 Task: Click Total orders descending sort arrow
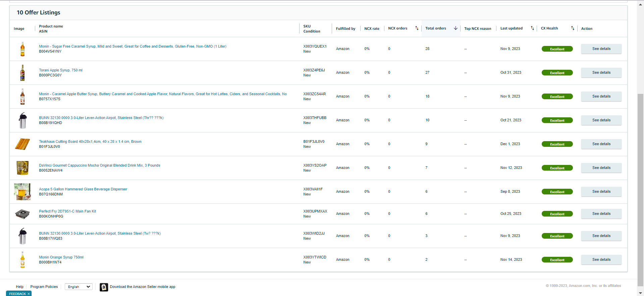pos(455,28)
